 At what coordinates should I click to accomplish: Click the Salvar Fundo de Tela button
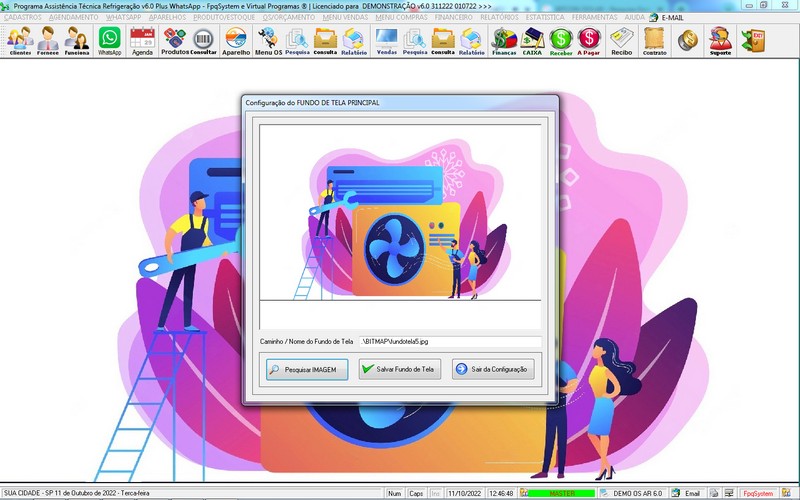click(400, 369)
